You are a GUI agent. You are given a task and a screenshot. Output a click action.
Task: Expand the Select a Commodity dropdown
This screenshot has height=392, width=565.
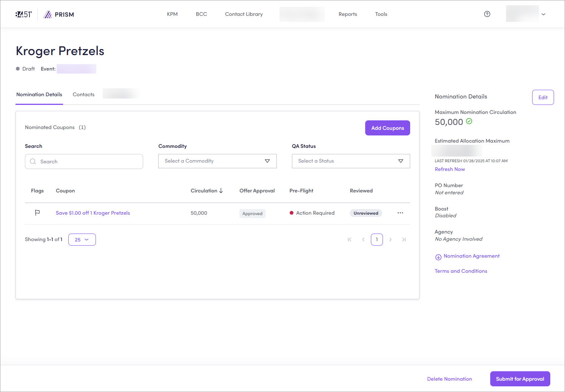[x=217, y=161]
